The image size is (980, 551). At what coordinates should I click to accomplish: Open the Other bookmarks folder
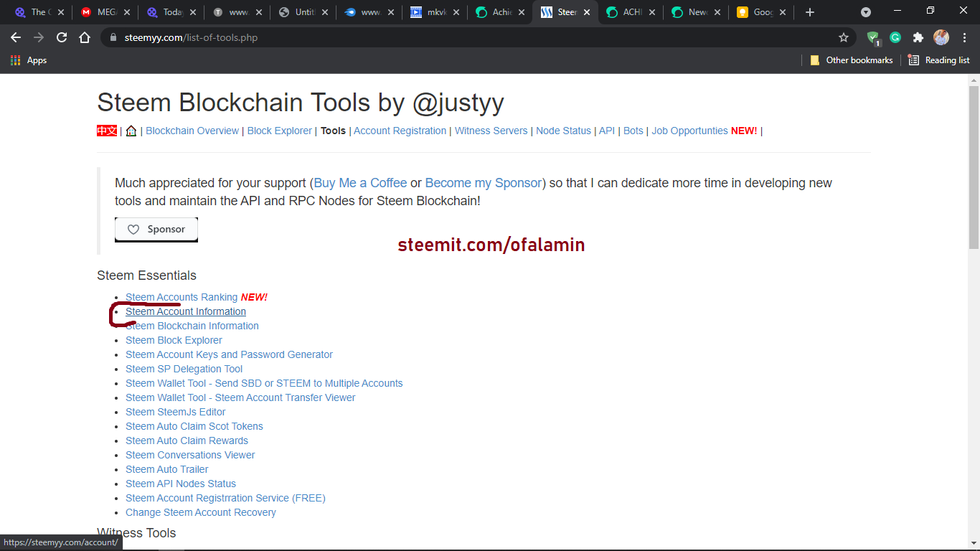pyautogui.click(x=852, y=60)
